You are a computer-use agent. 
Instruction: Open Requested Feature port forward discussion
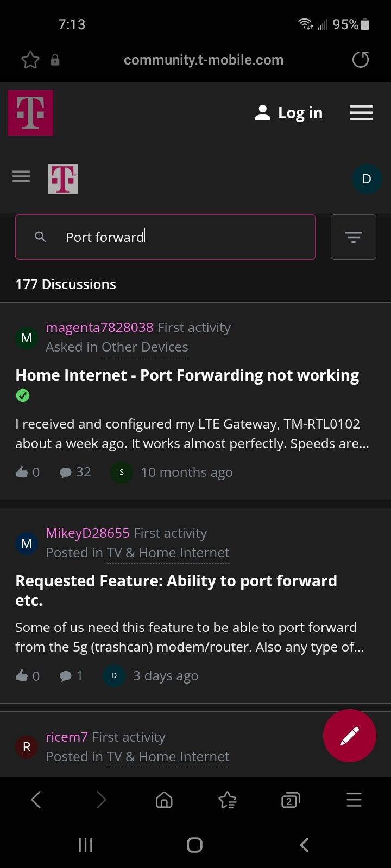176,591
